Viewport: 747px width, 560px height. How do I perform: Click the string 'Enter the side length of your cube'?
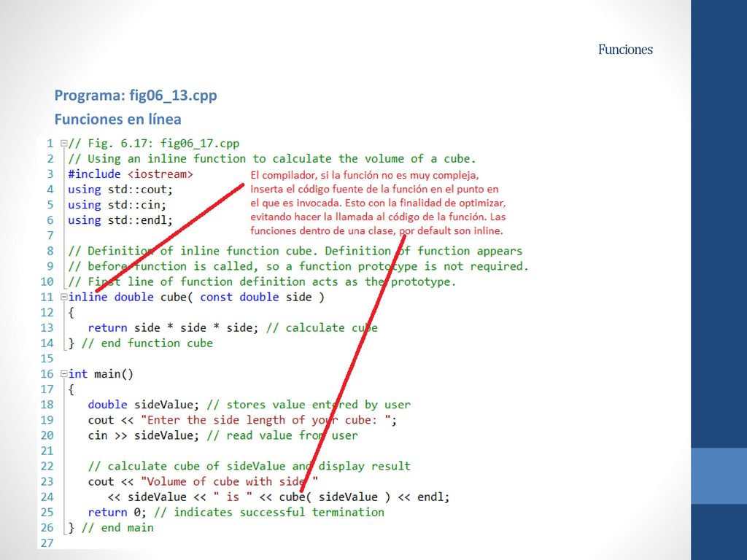point(261,420)
